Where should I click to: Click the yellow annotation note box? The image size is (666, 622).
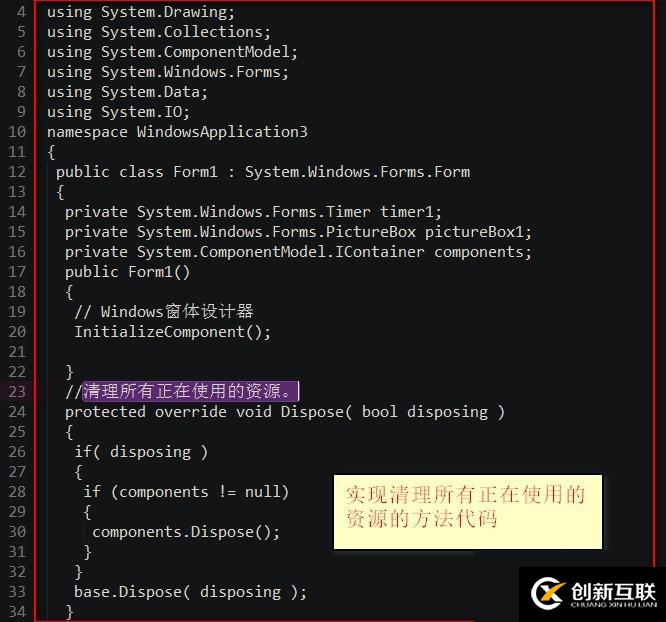tap(468, 512)
